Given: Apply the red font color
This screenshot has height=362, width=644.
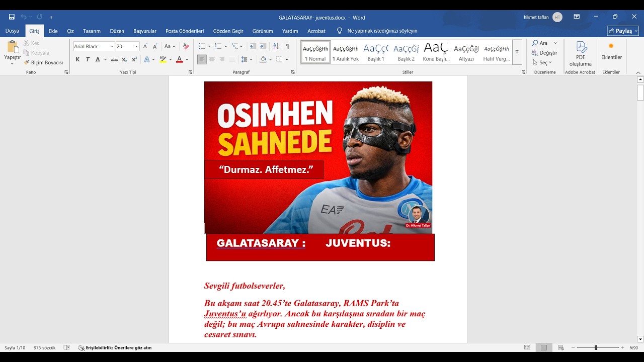Looking at the screenshot, I should pos(179,59).
